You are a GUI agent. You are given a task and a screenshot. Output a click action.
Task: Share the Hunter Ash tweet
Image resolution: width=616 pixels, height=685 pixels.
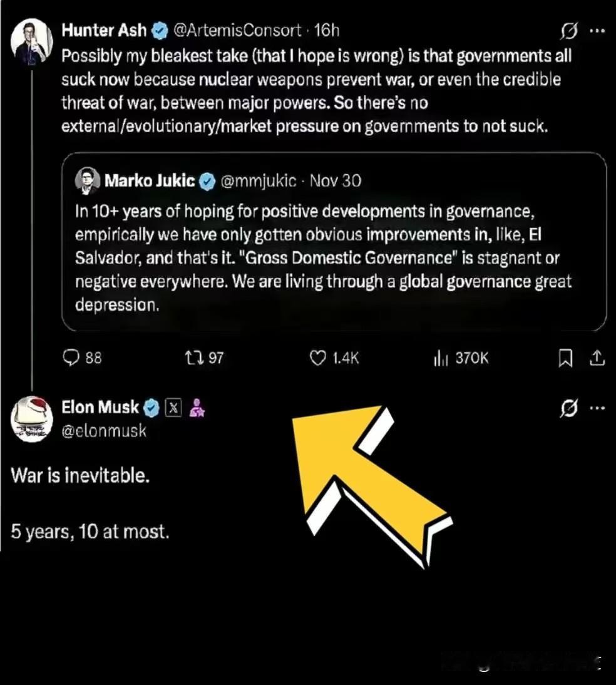(597, 358)
